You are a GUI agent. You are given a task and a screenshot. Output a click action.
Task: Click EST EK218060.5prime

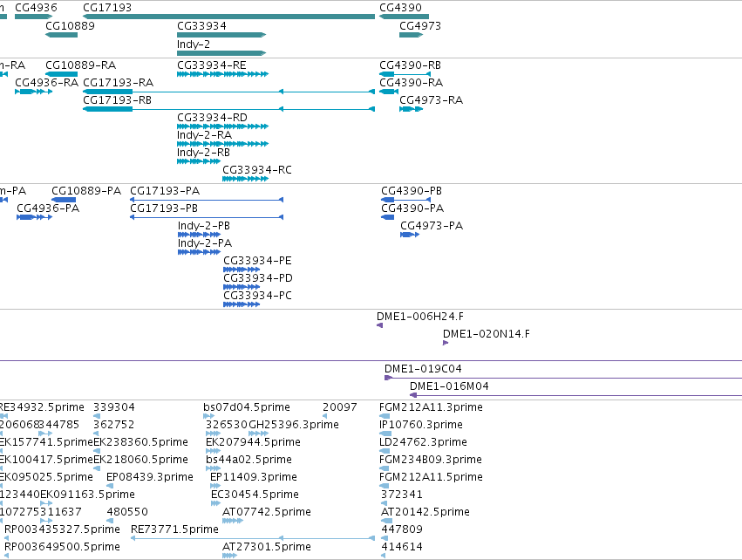pos(140,460)
